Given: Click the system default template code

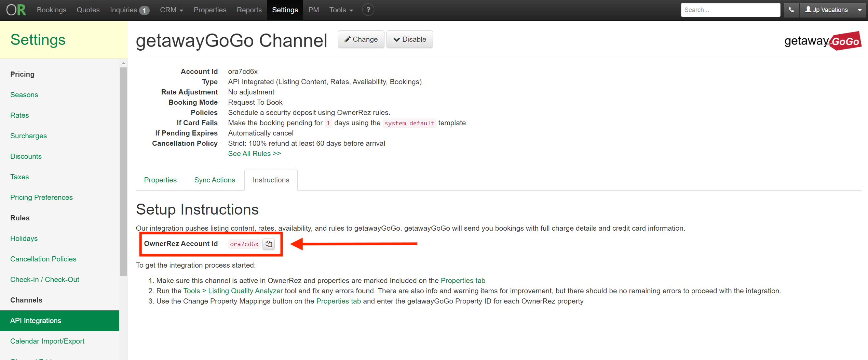Looking at the screenshot, I should tap(409, 123).
